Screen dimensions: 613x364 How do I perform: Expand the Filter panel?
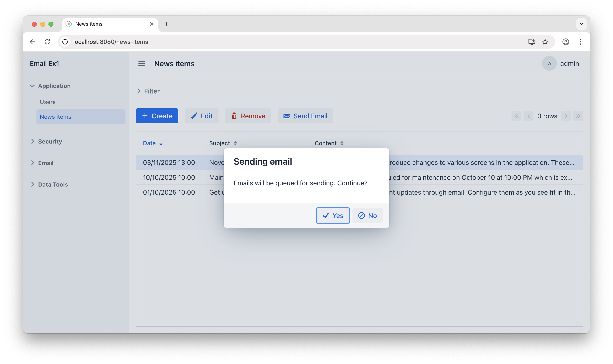[x=148, y=91]
